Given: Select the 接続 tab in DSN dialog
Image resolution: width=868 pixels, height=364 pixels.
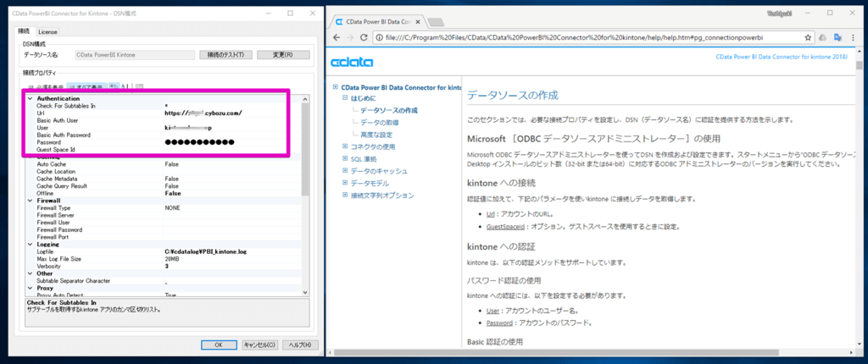Looking at the screenshot, I should point(25,31).
